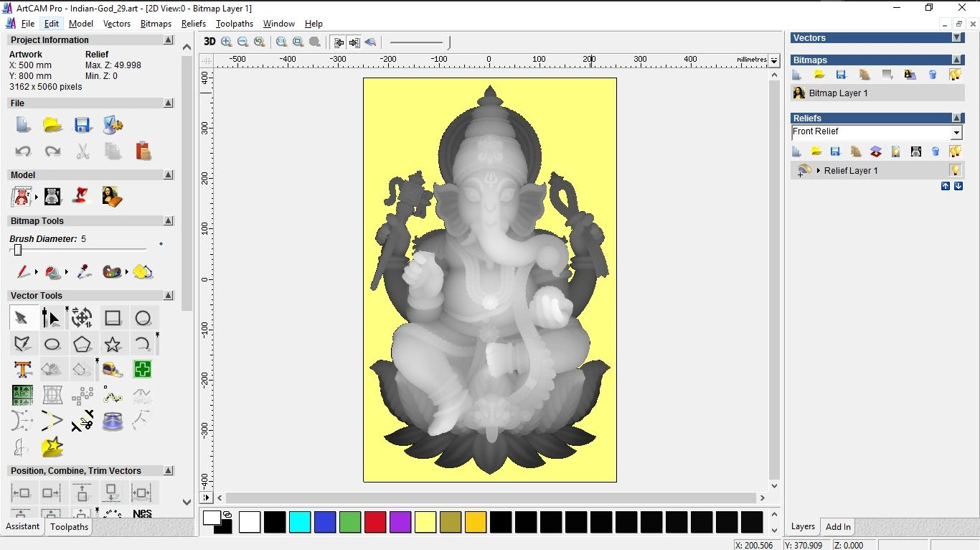Move relief layer up with blue arrow button
The image size is (980, 550).
pos(946,186)
